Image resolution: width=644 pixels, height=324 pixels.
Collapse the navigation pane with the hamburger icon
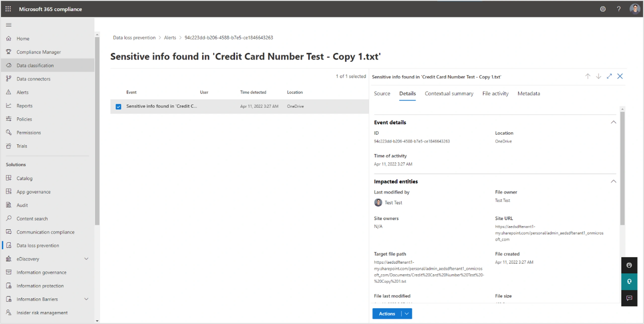click(8, 24)
